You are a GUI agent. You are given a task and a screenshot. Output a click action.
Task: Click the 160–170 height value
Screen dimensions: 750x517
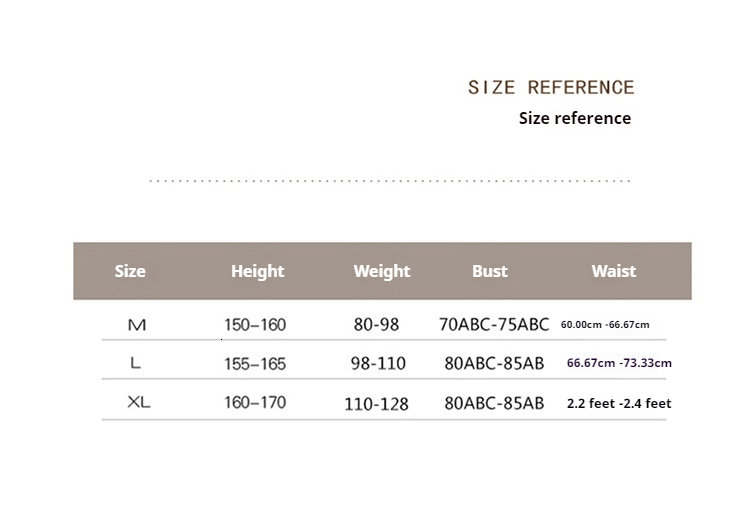pyautogui.click(x=255, y=403)
